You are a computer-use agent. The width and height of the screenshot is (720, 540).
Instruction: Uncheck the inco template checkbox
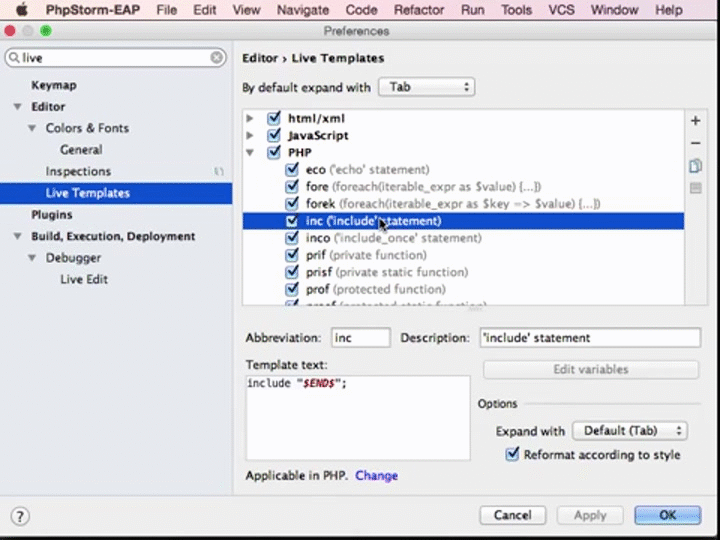pyautogui.click(x=292, y=238)
